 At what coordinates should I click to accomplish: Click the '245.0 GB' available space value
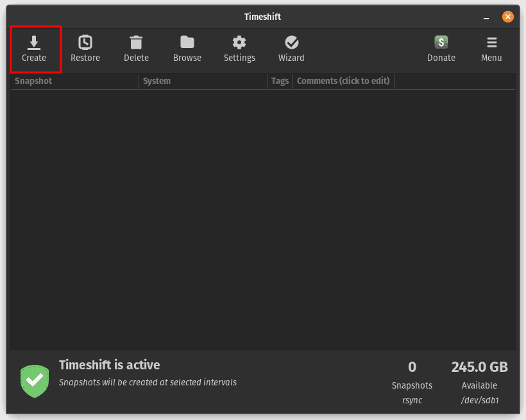(480, 367)
